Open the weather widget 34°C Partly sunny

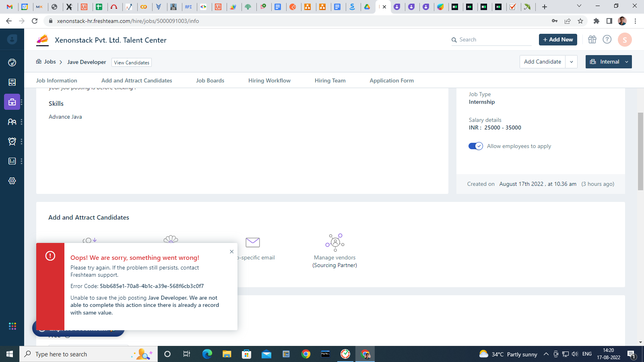pos(508,354)
